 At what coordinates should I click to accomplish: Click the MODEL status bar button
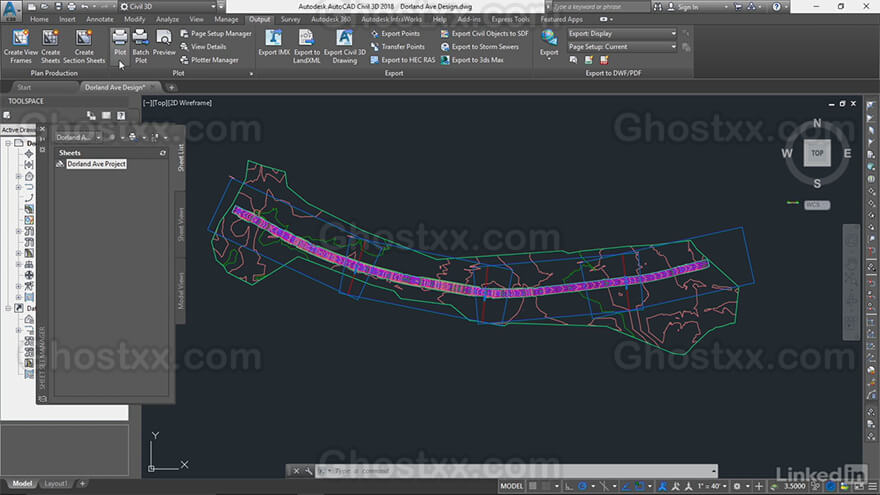[x=511, y=486]
